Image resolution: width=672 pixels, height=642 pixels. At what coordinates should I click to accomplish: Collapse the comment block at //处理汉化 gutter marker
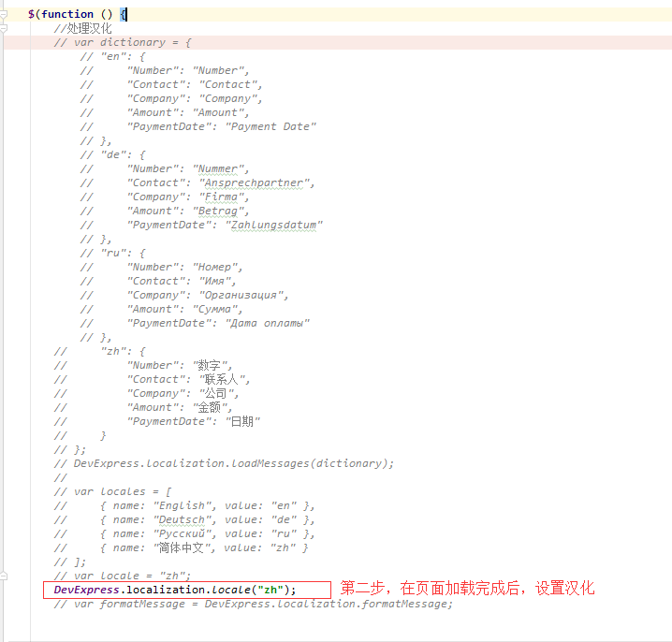[4, 29]
